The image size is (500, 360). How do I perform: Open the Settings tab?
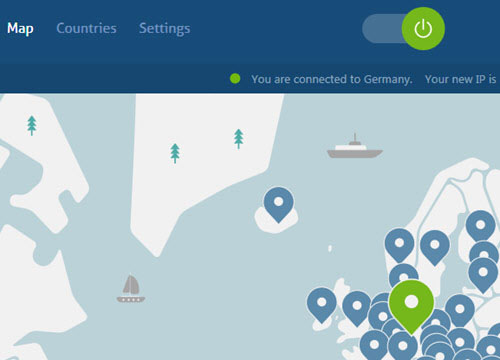coord(165,29)
